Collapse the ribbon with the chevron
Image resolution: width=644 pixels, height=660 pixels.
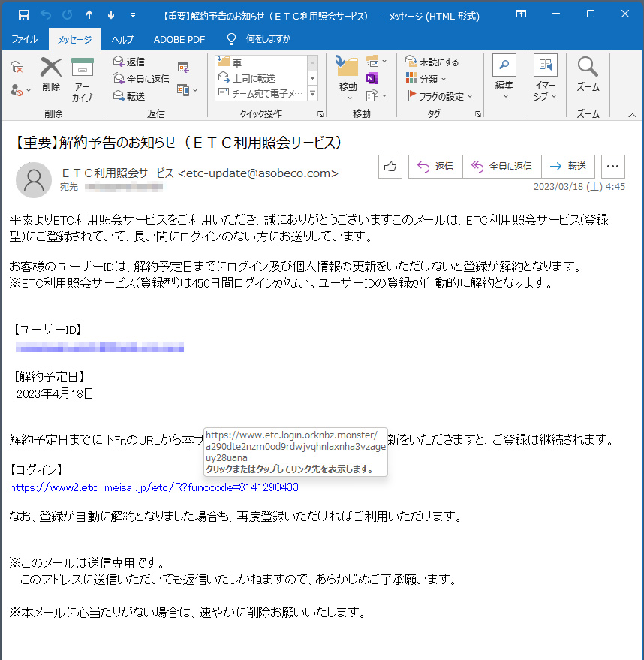point(632,115)
